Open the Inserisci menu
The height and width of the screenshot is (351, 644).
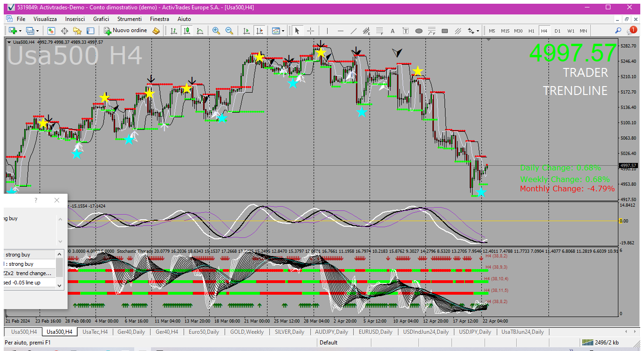tap(75, 19)
